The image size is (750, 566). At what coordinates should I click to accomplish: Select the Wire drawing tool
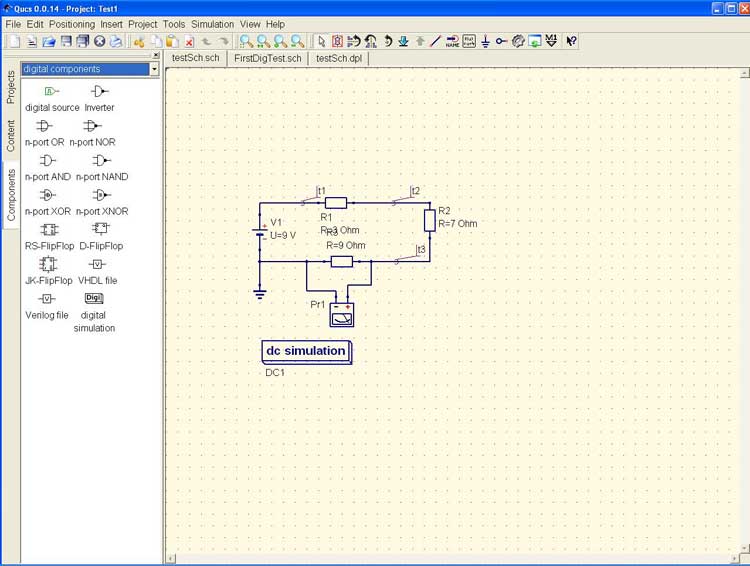[435, 42]
